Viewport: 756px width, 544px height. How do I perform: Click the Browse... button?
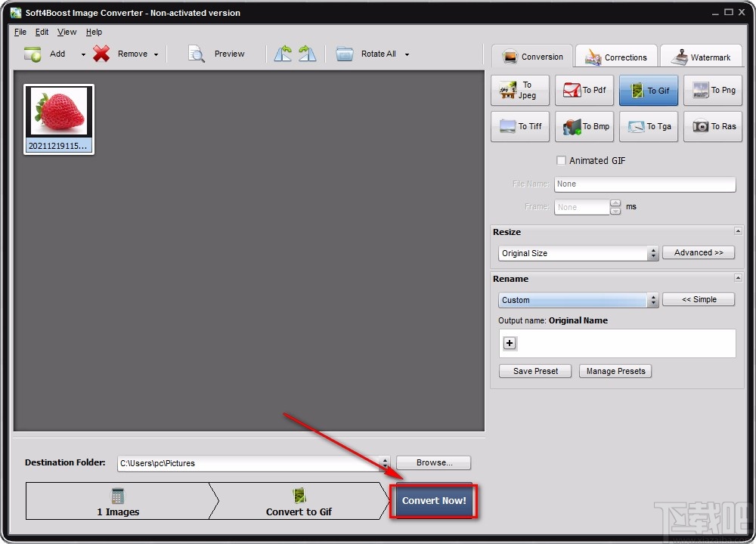point(434,462)
